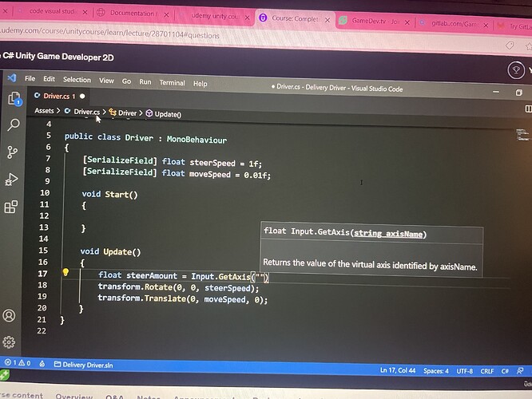Click the browser address bar URL
This screenshot has height=399, width=532.
[x=109, y=33]
